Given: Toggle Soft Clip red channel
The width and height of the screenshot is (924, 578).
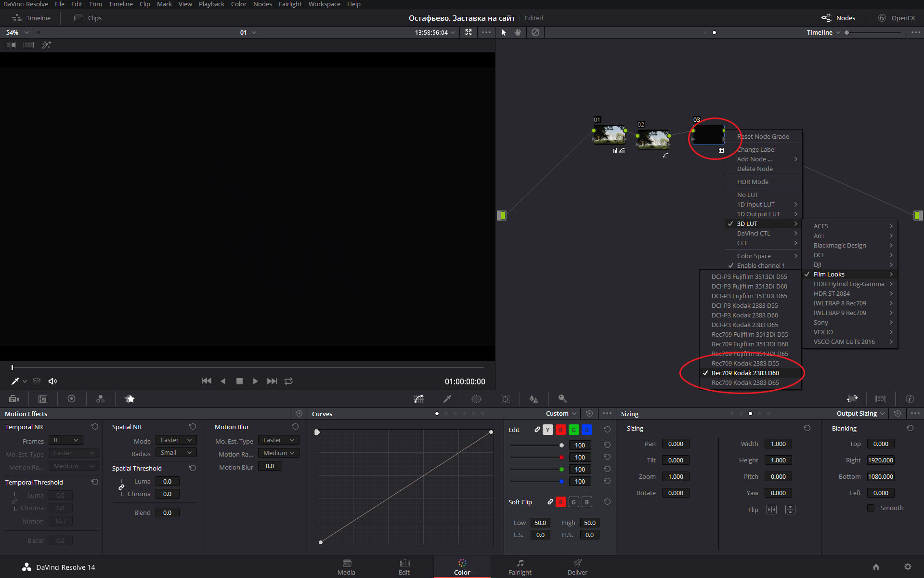Looking at the screenshot, I should pyautogui.click(x=560, y=502).
